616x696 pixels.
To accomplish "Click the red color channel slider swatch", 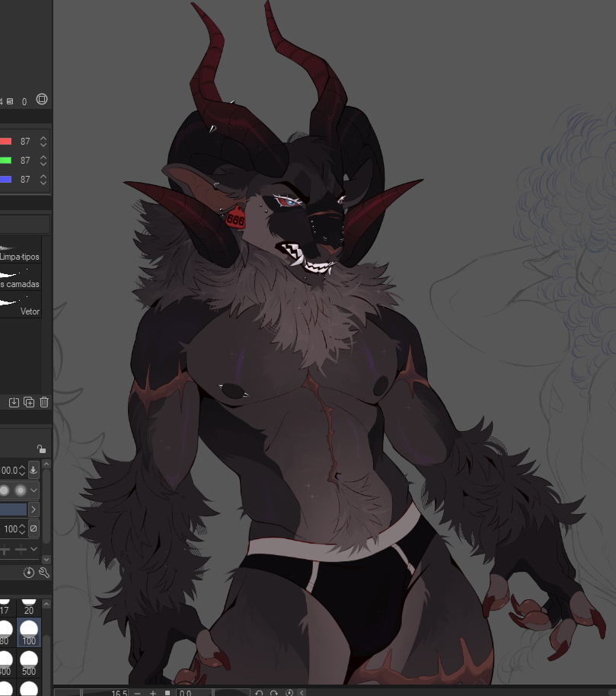I will coord(5,142).
